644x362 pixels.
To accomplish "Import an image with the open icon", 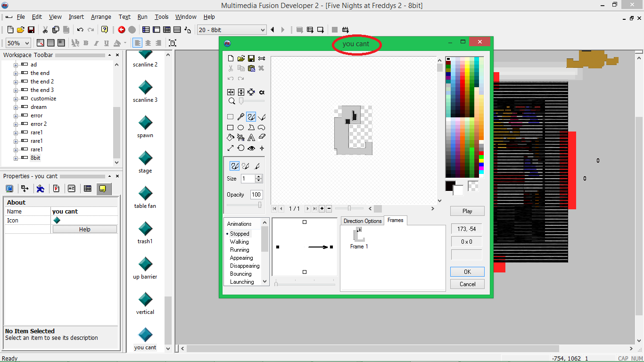I will pyautogui.click(x=241, y=58).
